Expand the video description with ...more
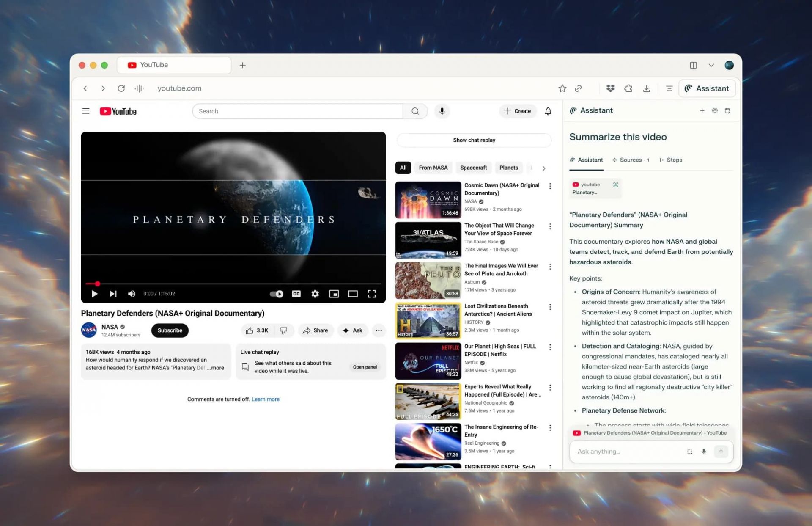812x526 pixels. [216, 368]
